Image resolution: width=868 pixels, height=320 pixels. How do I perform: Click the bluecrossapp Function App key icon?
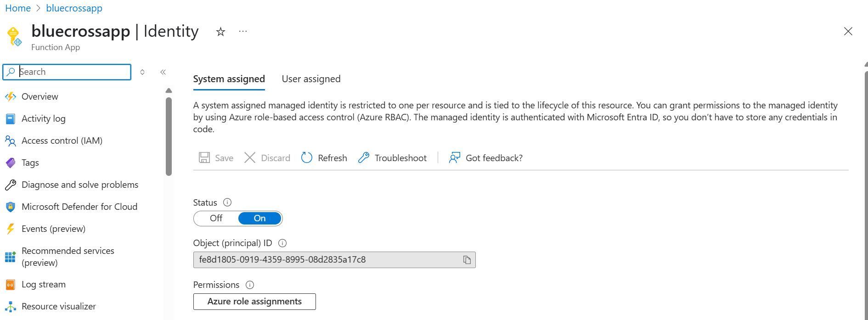pos(14,37)
